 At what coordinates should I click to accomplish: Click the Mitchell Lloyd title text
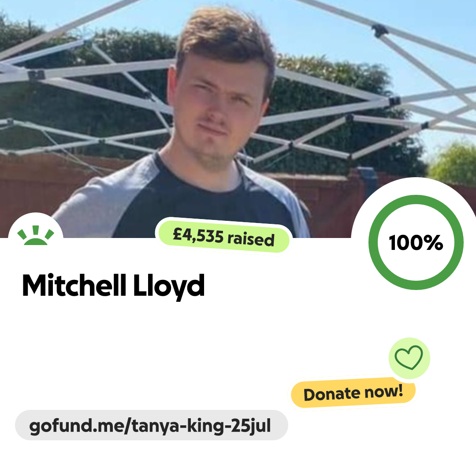(x=113, y=286)
